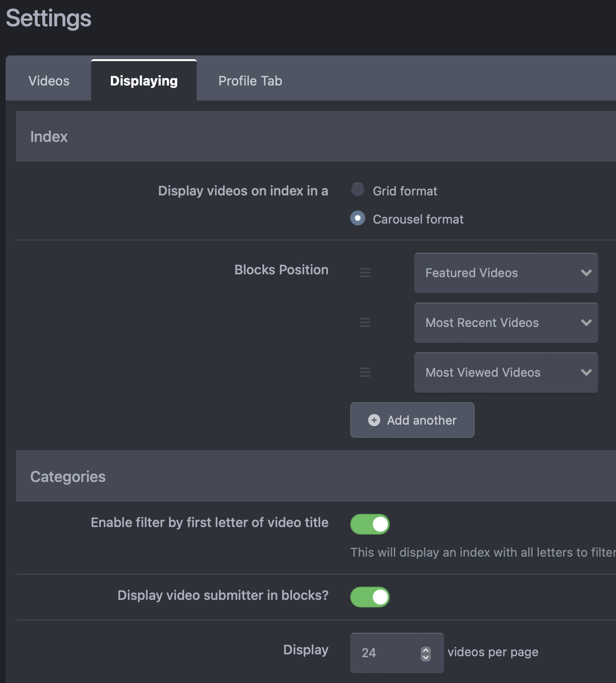Click the chevron on Featured Videos dropdown

[x=586, y=273]
